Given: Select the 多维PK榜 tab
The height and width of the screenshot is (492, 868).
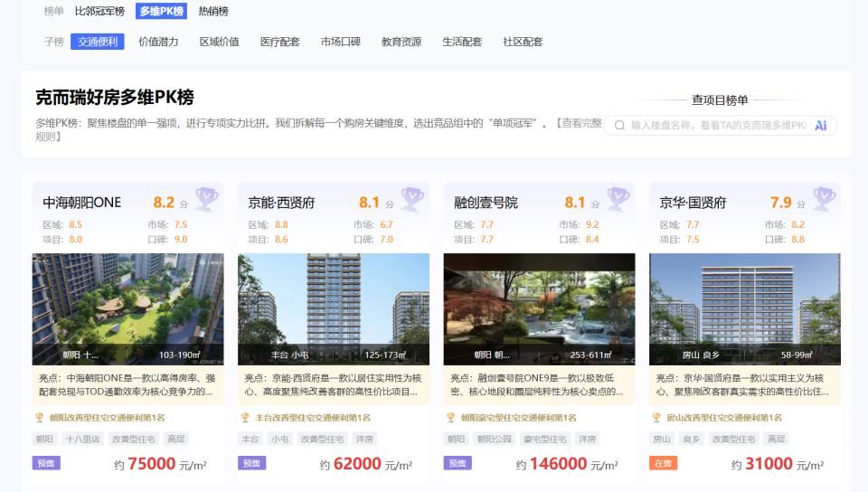Looking at the screenshot, I should [161, 11].
